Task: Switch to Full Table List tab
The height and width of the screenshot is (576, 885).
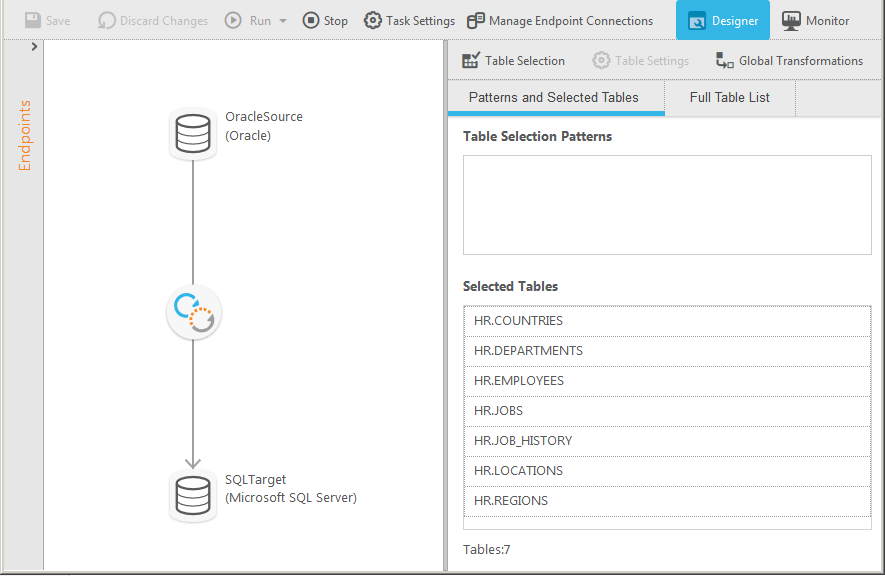Action: [x=730, y=98]
